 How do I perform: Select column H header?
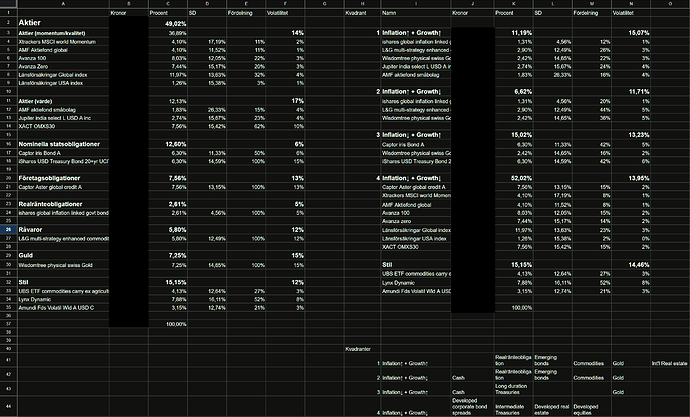362,4
